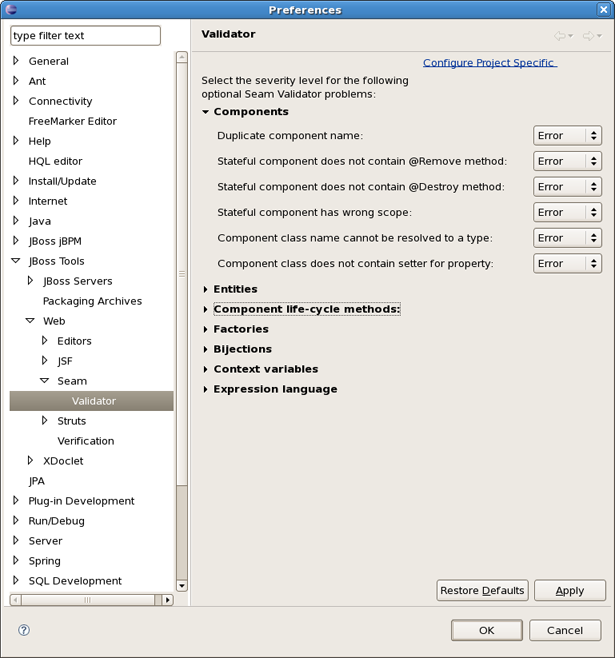Viewport: 615px width, 658px height.
Task: Click the Cancel button
Action: [x=565, y=630]
